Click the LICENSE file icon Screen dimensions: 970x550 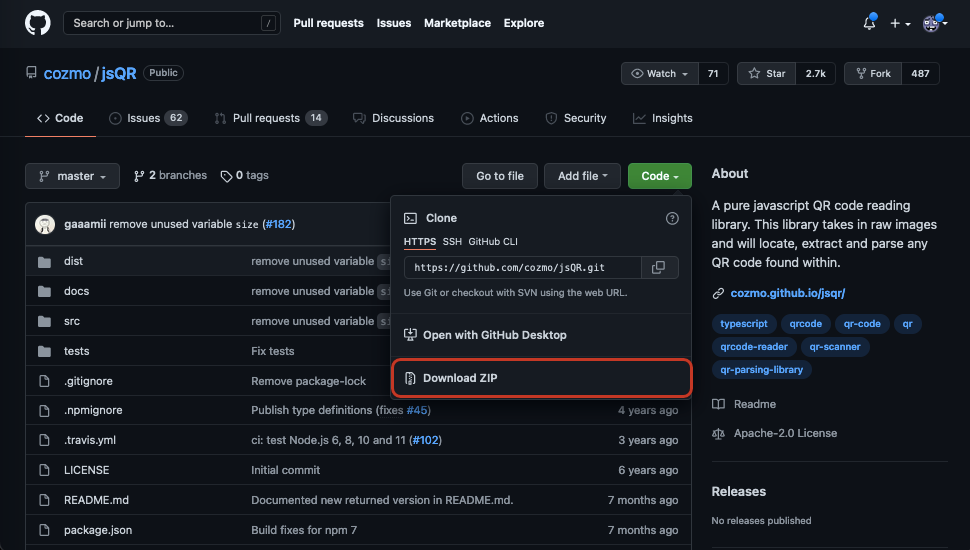(x=44, y=470)
